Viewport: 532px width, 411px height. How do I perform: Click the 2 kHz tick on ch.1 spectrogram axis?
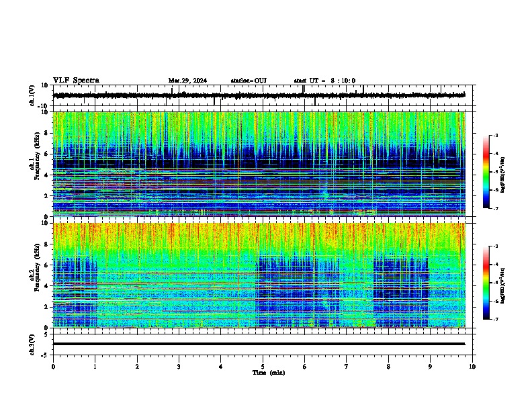(46, 195)
